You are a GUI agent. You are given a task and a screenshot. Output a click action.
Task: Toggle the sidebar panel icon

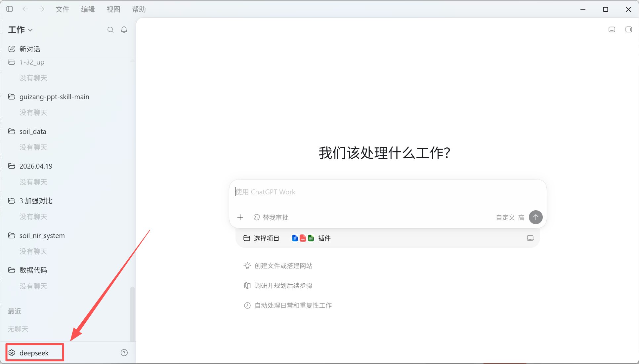tap(10, 9)
